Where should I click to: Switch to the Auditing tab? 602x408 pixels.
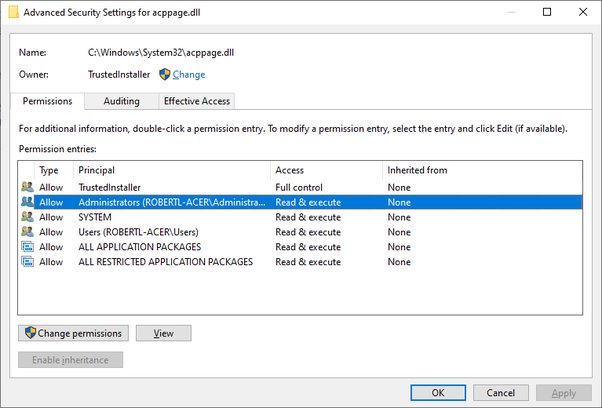coord(121,101)
